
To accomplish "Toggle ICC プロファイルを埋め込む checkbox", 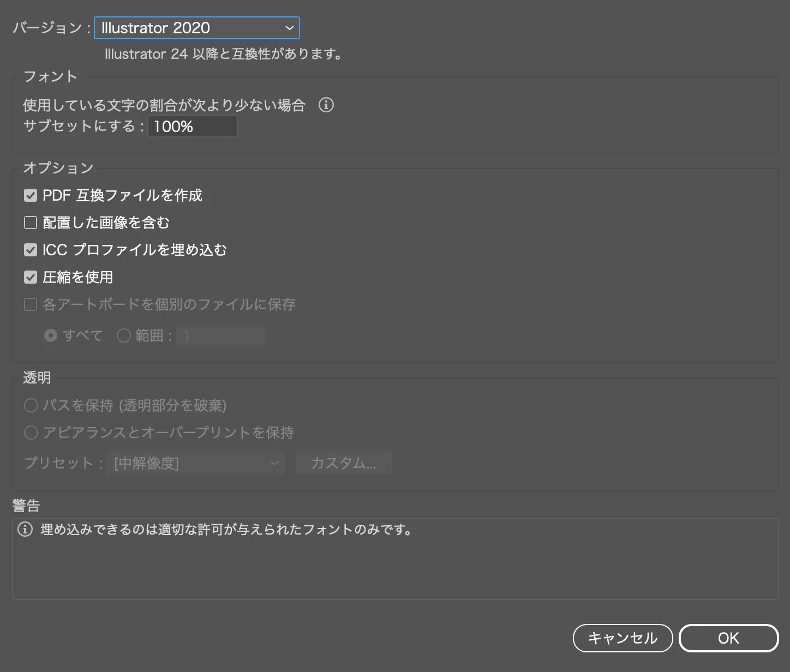I will pos(31,250).
